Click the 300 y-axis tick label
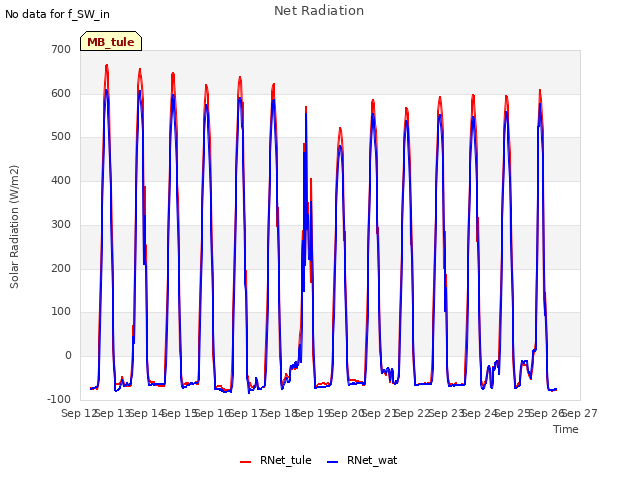Viewport: 640px width, 480px height. (61, 224)
